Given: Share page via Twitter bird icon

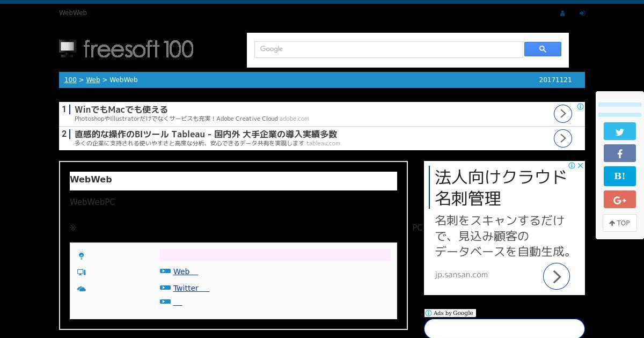Looking at the screenshot, I should click(x=620, y=131).
